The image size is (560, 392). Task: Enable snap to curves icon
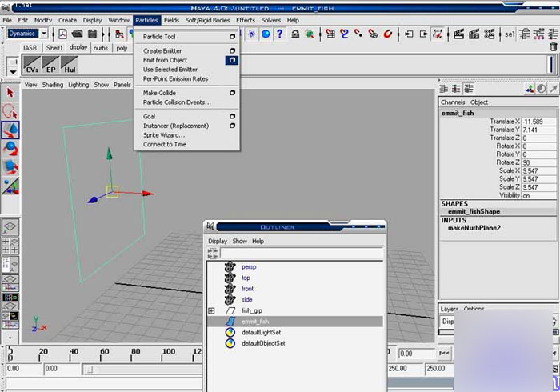344,34
